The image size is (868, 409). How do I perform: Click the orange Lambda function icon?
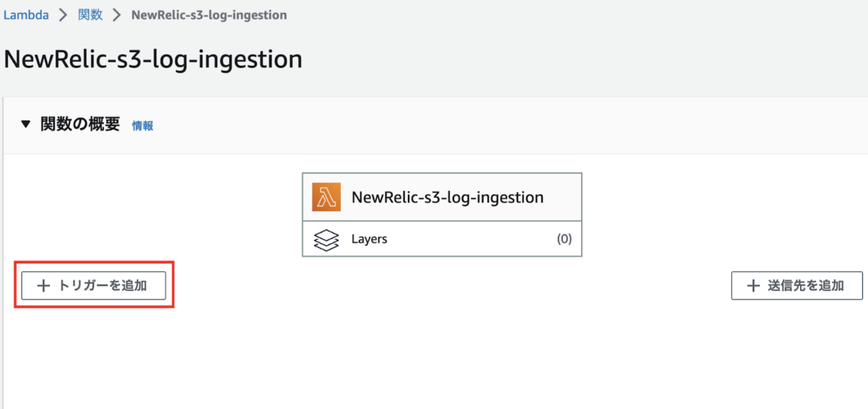pyautogui.click(x=326, y=197)
